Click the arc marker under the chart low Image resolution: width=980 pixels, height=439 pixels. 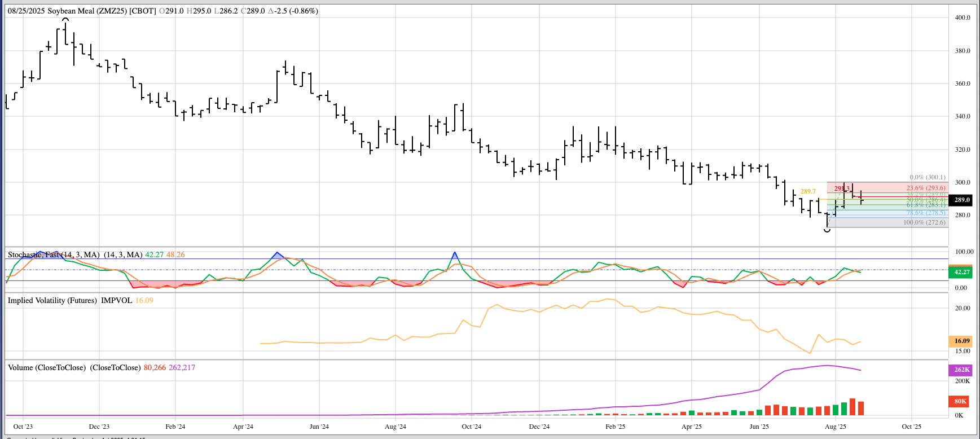pos(827,230)
